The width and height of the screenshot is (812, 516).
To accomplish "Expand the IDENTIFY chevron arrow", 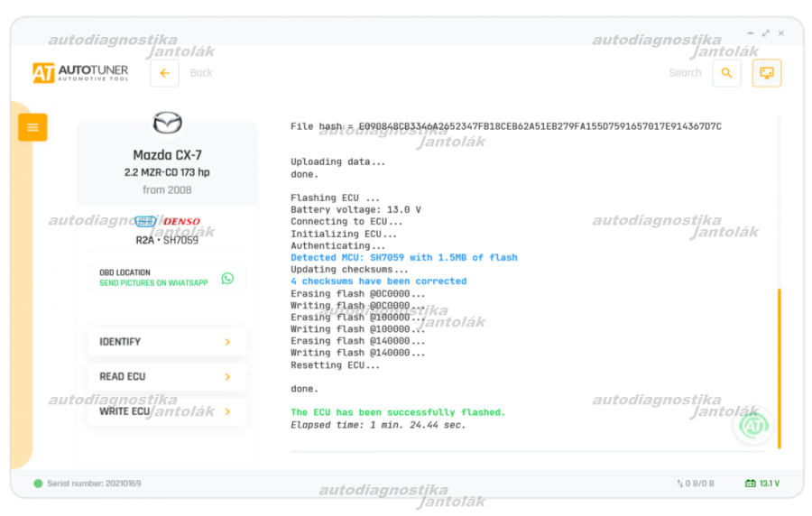I will 227,342.
